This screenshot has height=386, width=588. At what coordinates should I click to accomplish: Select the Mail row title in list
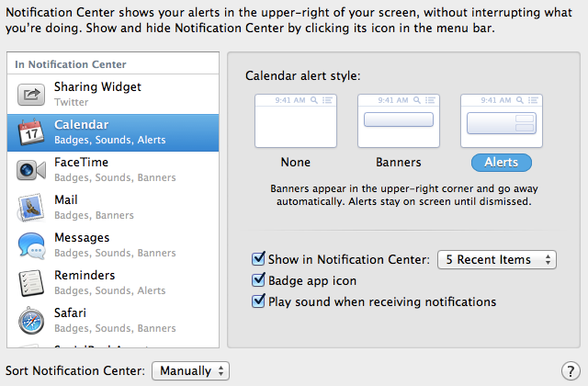tap(66, 199)
